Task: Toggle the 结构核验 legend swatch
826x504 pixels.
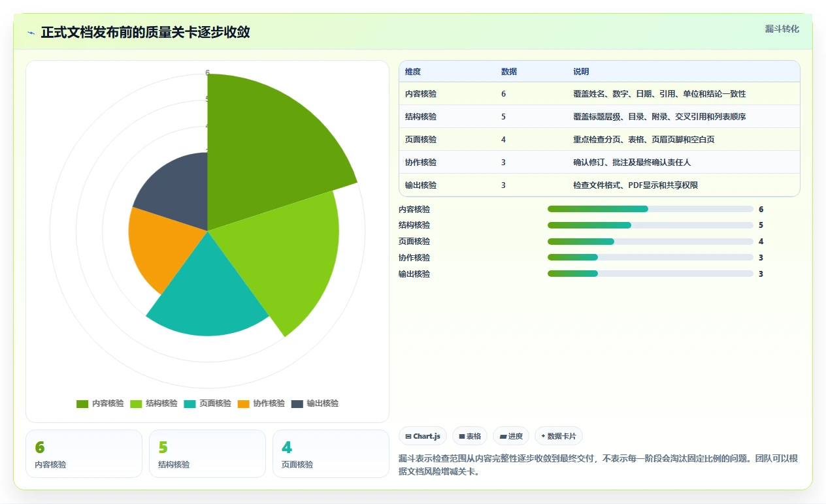Action: point(136,403)
